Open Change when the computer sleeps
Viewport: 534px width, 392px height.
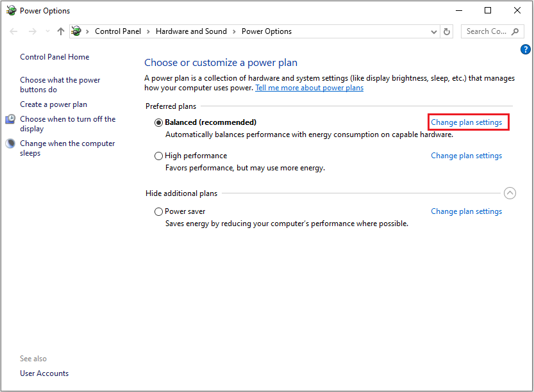coord(67,149)
